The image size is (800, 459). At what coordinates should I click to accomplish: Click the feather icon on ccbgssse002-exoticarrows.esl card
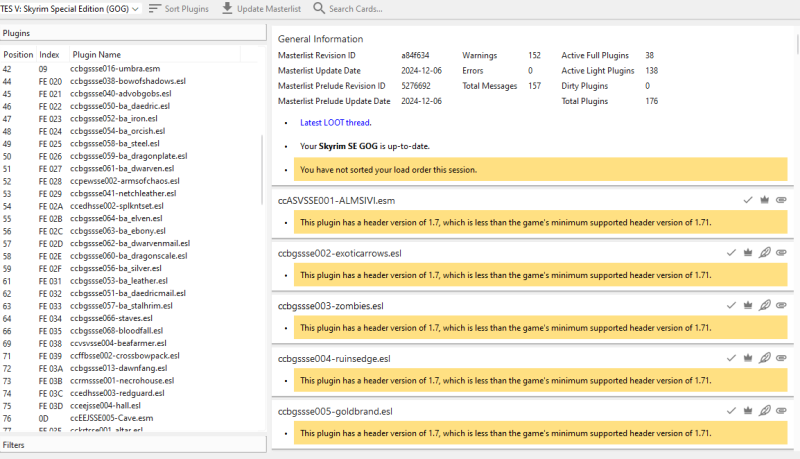click(764, 253)
